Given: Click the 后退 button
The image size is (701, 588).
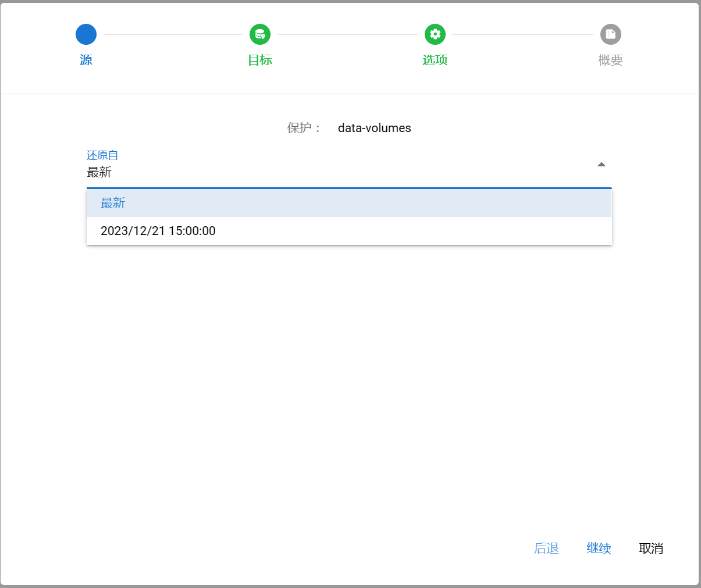Looking at the screenshot, I should 546,548.
